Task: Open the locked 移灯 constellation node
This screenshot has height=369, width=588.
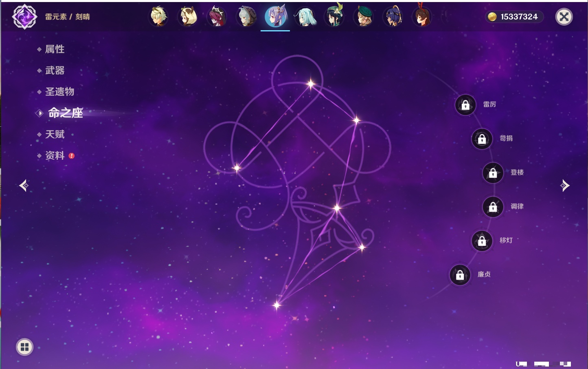Action: (x=482, y=241)
